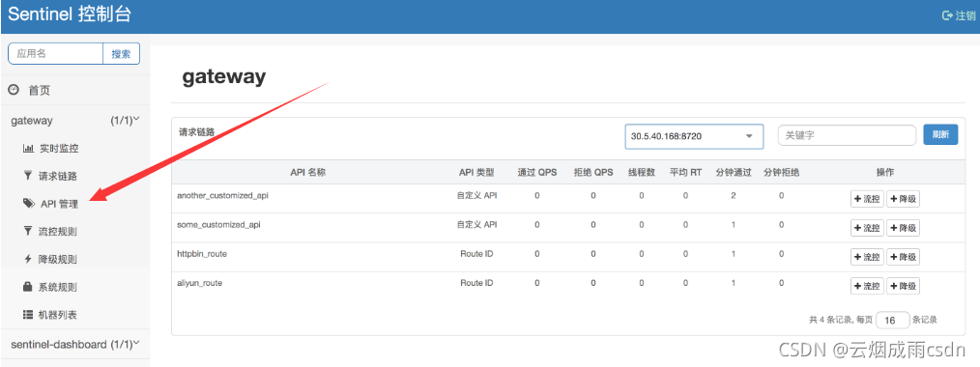This screenshot has height=367, width=980.
Task: Click the page size field showing 16
Action: (892, 321)
